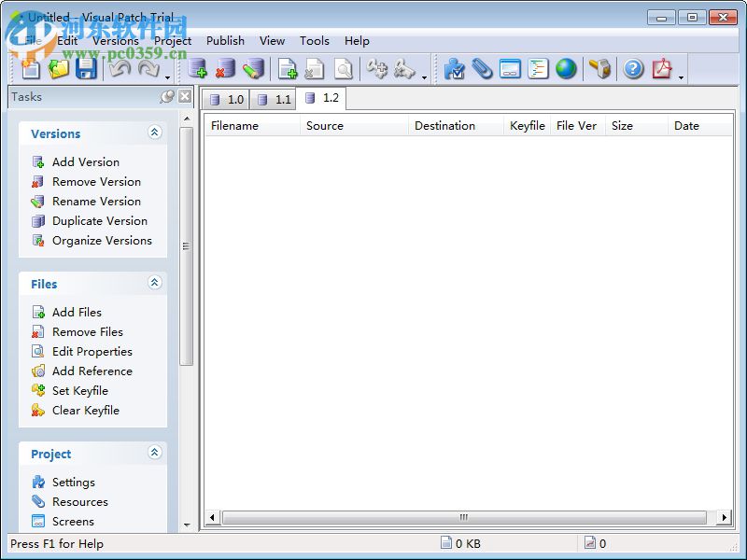Click the Clear Keyfile toolbar icon
Viewport: 747px width, 560px height.
coord(404,69)
